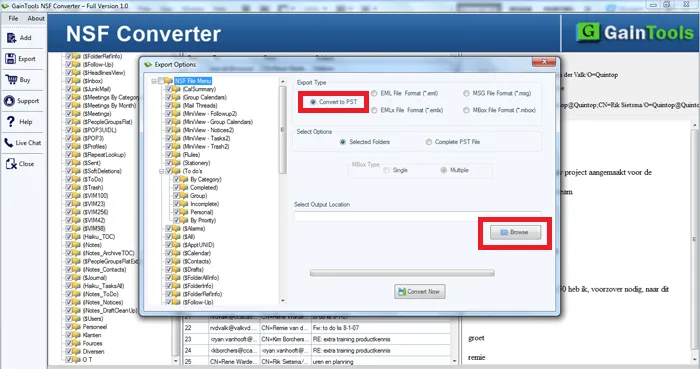Click message list scroll down arrow
Image resolution: width=700 pixels, height=369 pixels.
coord(454,361)
